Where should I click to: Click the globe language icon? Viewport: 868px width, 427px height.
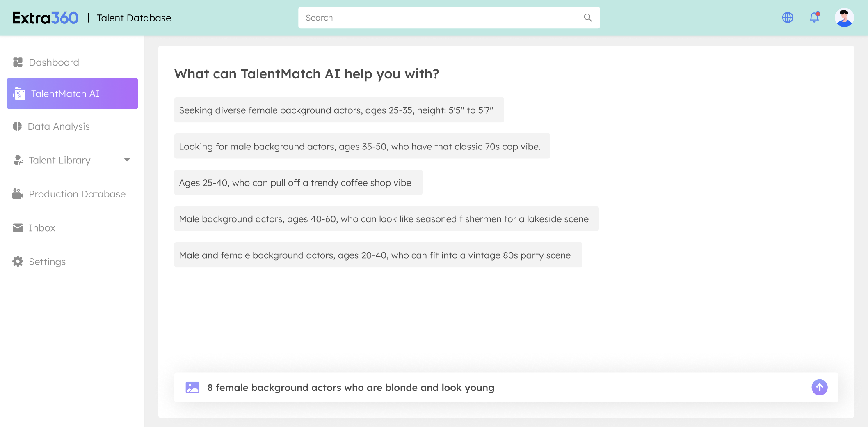click(788, 18)
